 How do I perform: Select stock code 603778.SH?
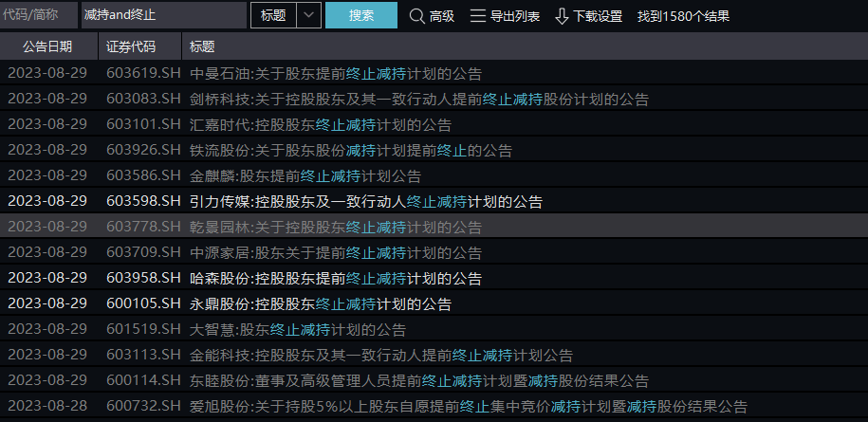click(x=143, y=227)
